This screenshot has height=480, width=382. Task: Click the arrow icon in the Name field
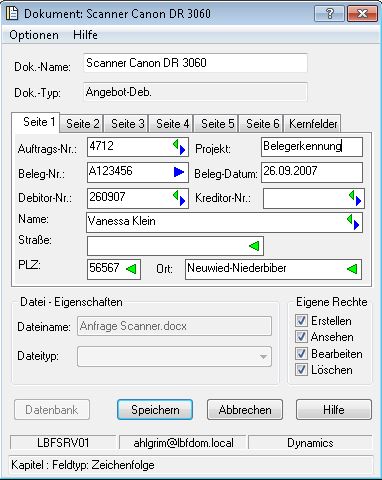[x=353, y=222]
